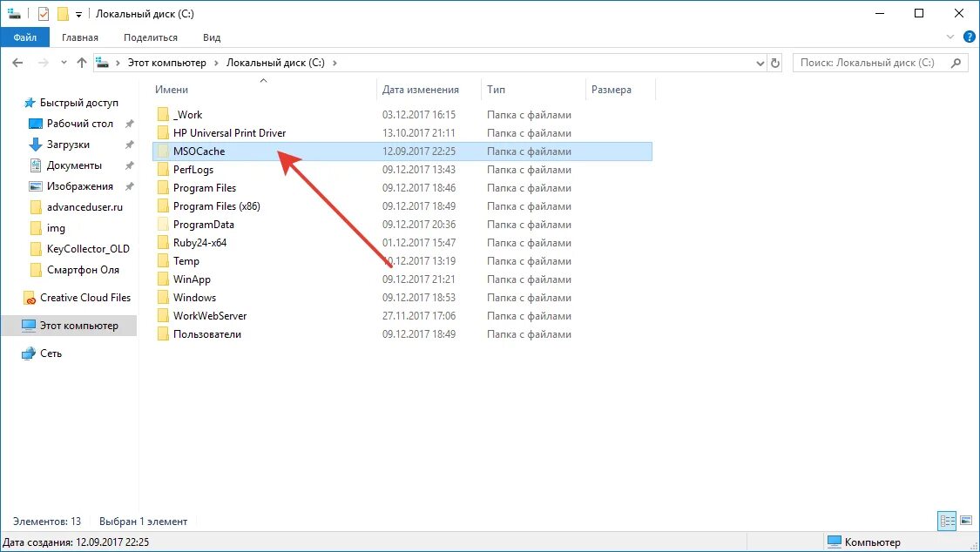980x552 pixels.
Task: Select Сеть in the navigation pane
Action: pos(51,353)
